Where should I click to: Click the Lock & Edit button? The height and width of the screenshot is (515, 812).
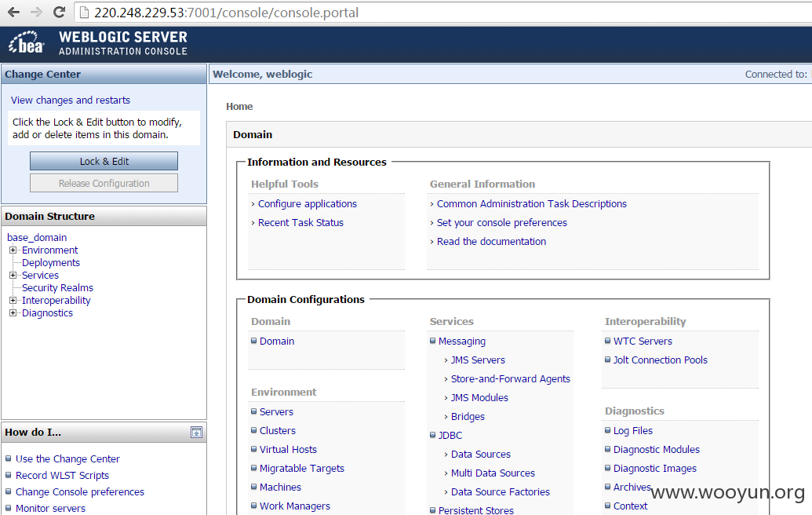[x=104, y=161]
